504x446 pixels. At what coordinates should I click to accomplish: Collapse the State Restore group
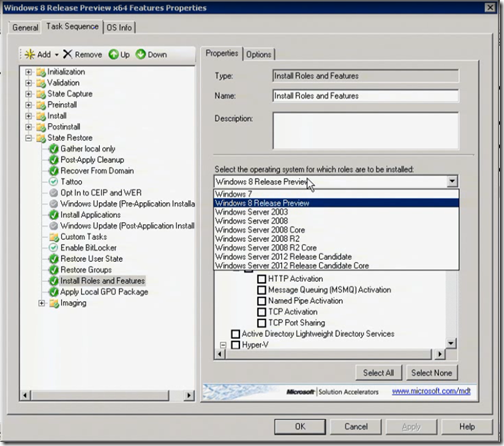click(29, 138)
